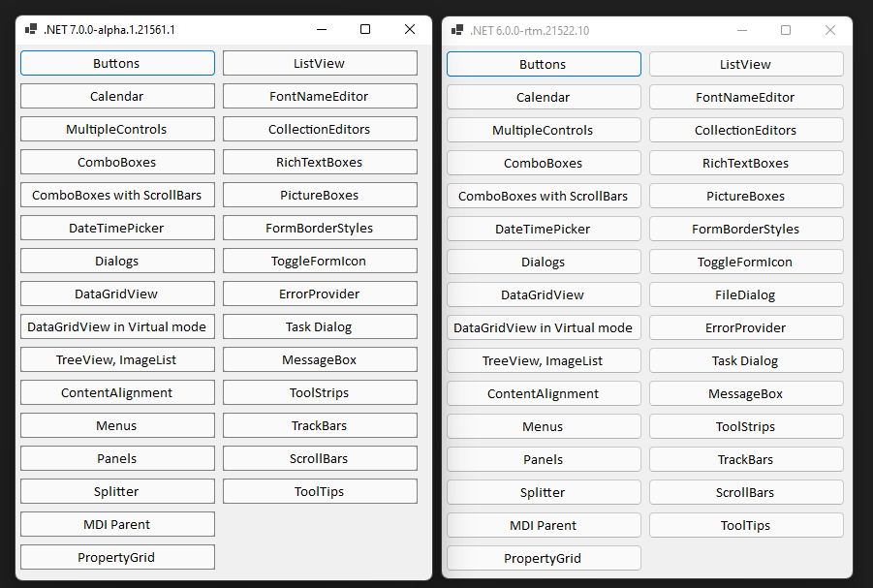Open Menus in the .NET 6.0.0 window
The width and height of the screenshot is (873, 588).
(544, 425)
